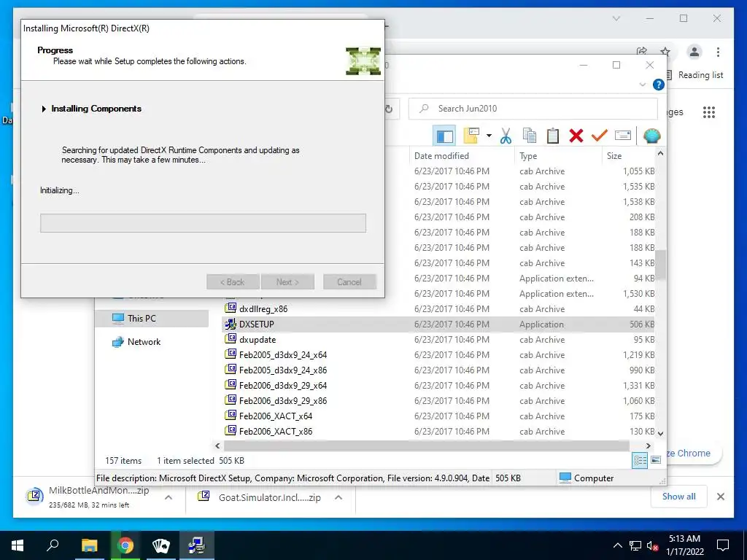Click the orange checkmark Properties icon
This screenshot has width=747, height=560.
coord(600,136)
